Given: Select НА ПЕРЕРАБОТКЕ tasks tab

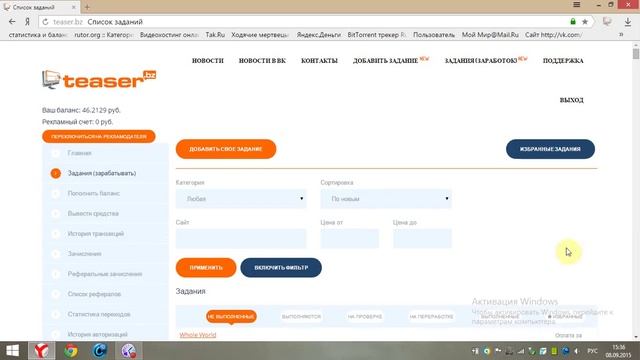Looking at the screenshot, I should (x=431, y=316).
